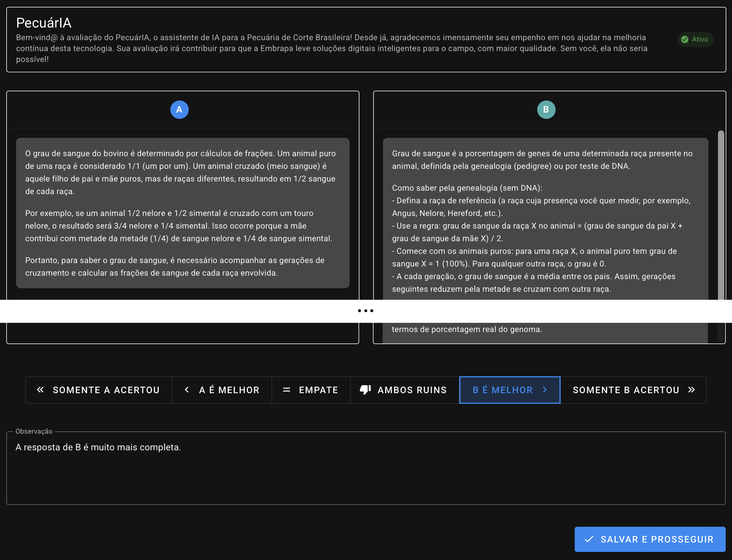Click the checkmark icon on Salvar e Prosseguir
The height and width of the screenshot is (560, 732).
[589, 539]
